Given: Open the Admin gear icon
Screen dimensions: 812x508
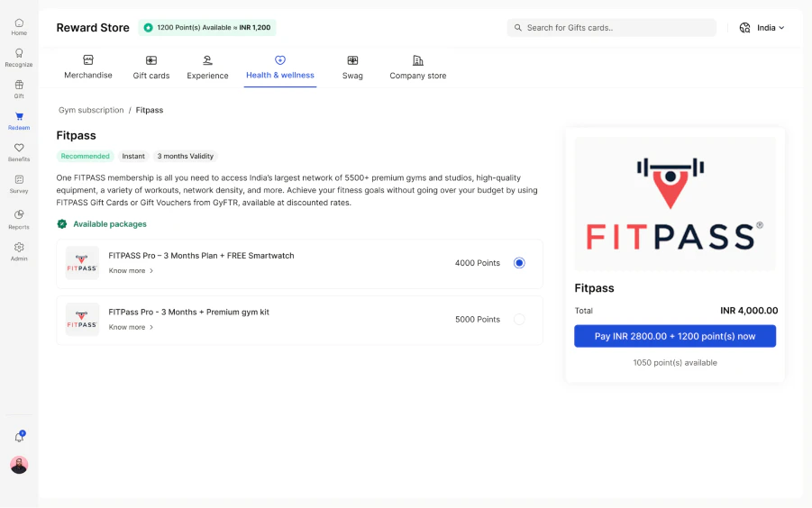Looking at the screenshot, I should pos(19,248).
